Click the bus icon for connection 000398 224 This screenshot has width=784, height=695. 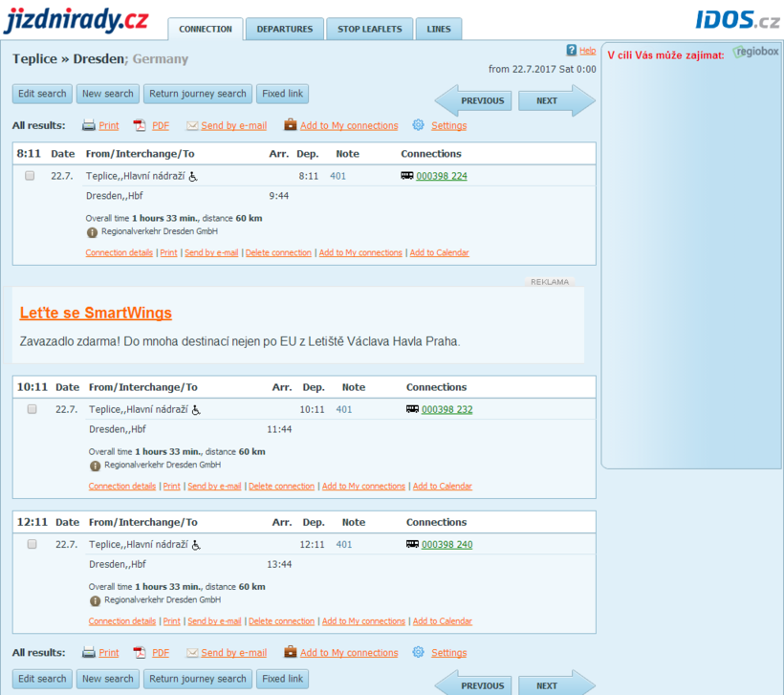pyautogui.click(x=407, y=176)
